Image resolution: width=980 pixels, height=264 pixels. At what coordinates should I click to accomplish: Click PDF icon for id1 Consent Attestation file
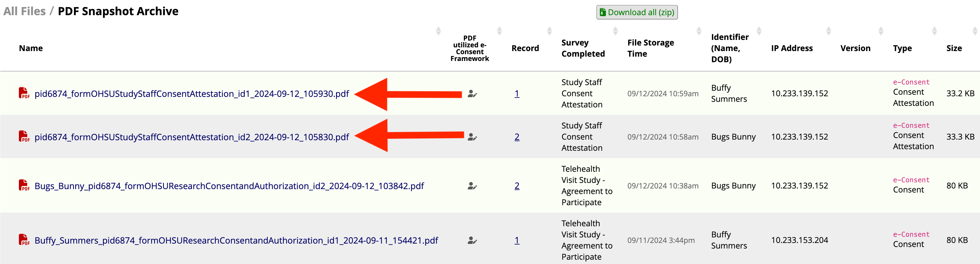(x=24, y=93)
